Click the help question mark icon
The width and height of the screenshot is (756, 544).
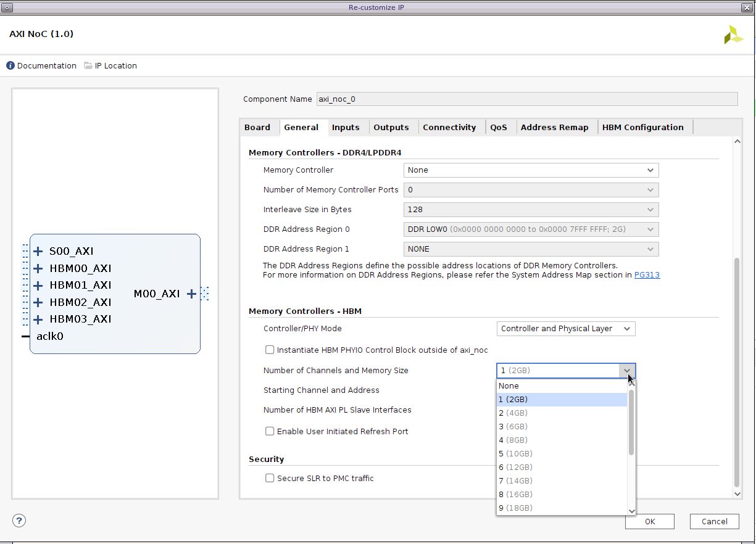19,521
